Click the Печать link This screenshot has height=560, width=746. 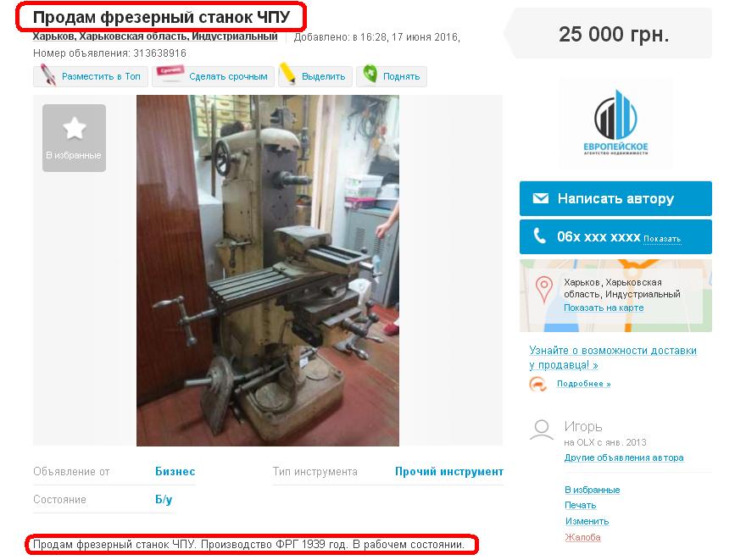point(580,505)
